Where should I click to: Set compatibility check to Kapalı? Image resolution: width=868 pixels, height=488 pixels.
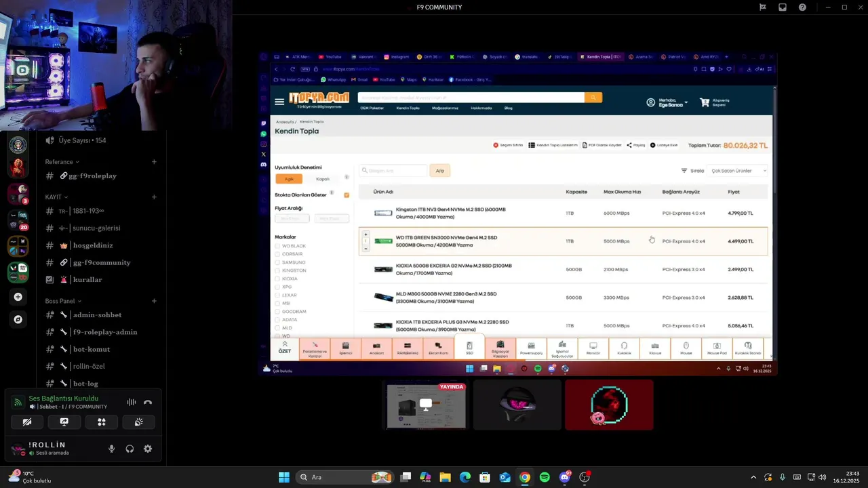(x=323, y=179)
